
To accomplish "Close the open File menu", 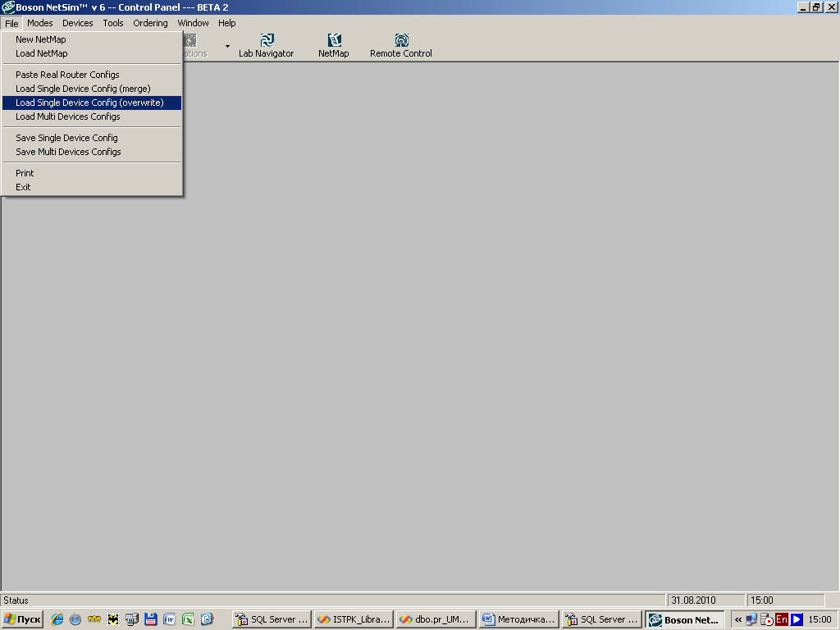I will pos(11,23).
